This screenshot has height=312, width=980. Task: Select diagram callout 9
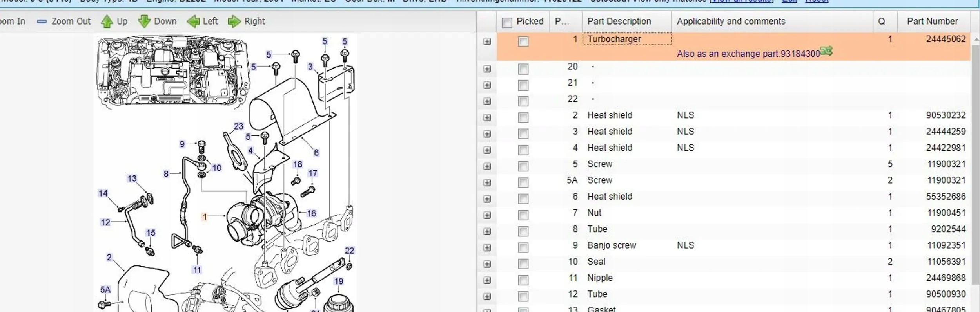[x=182, y=144]
